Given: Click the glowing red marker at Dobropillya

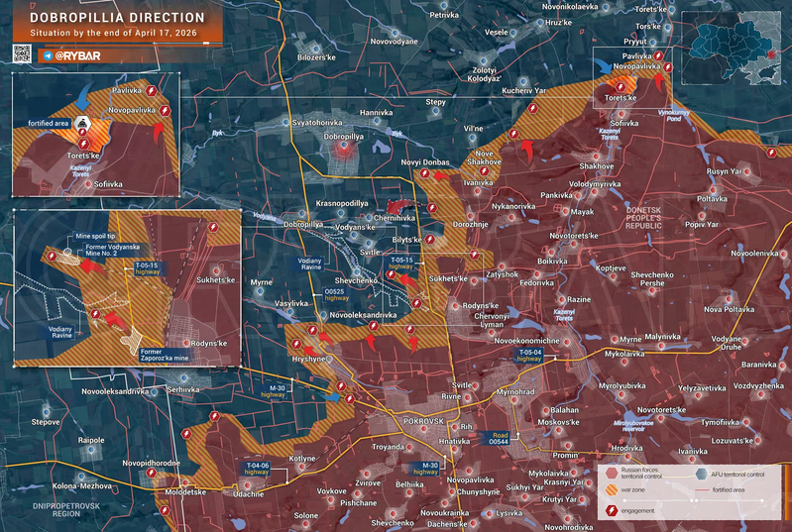Looking at the screenshot, I should click(x=344, y=151).
